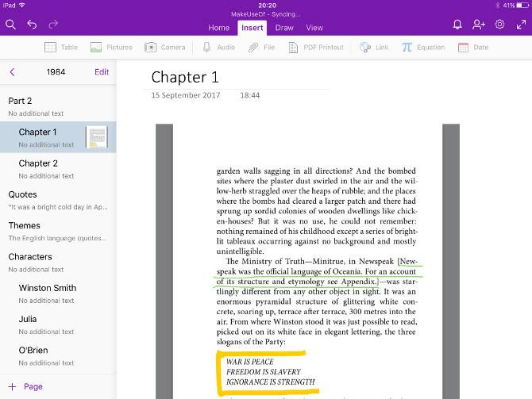Open the O'Brien subpage
The image size is (532, 399).
(58, 355)
